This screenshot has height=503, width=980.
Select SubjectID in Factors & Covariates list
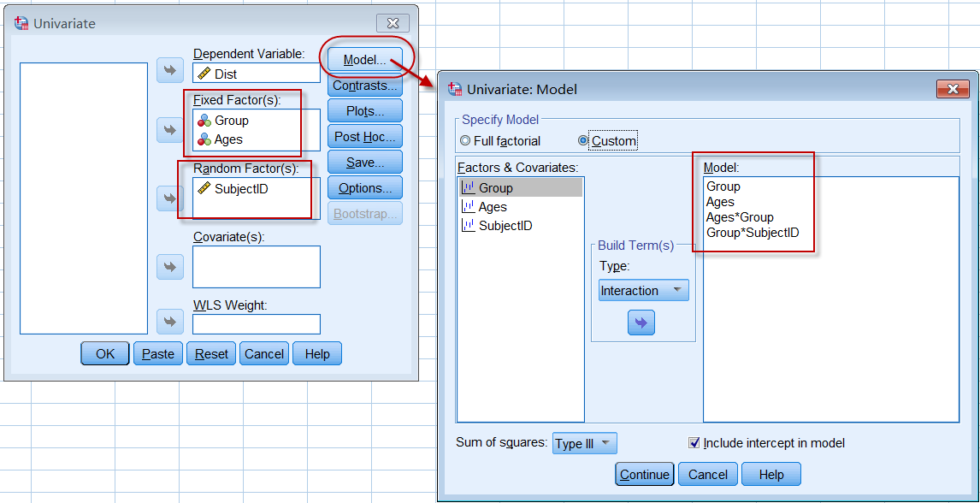pyautogui.click(x=505, y=226)
